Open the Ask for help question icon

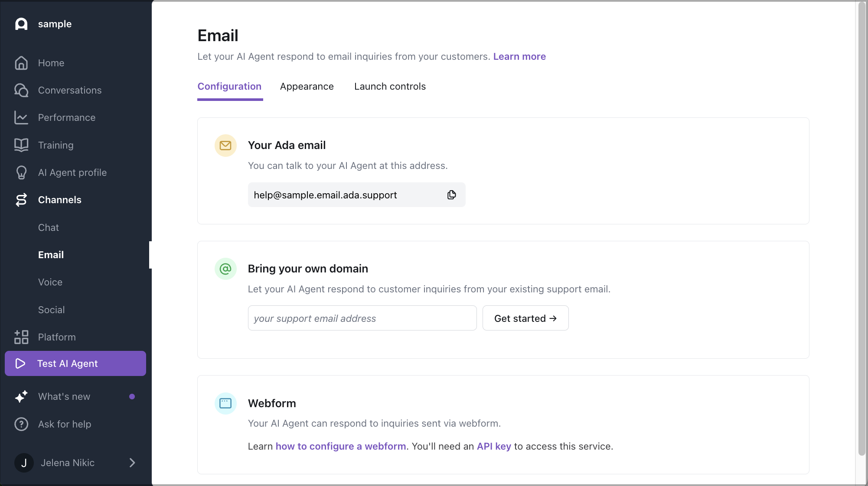(x=21, y=424)
